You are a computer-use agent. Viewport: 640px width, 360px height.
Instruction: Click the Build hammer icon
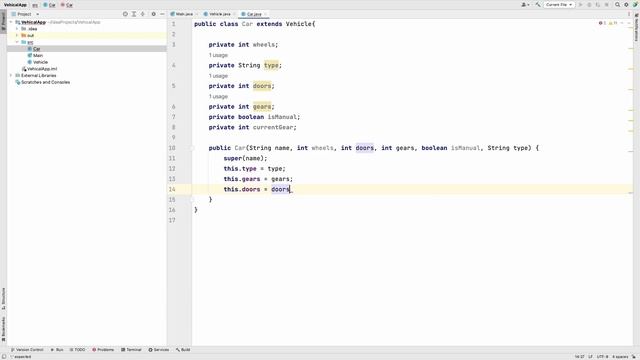coord(538,4)
